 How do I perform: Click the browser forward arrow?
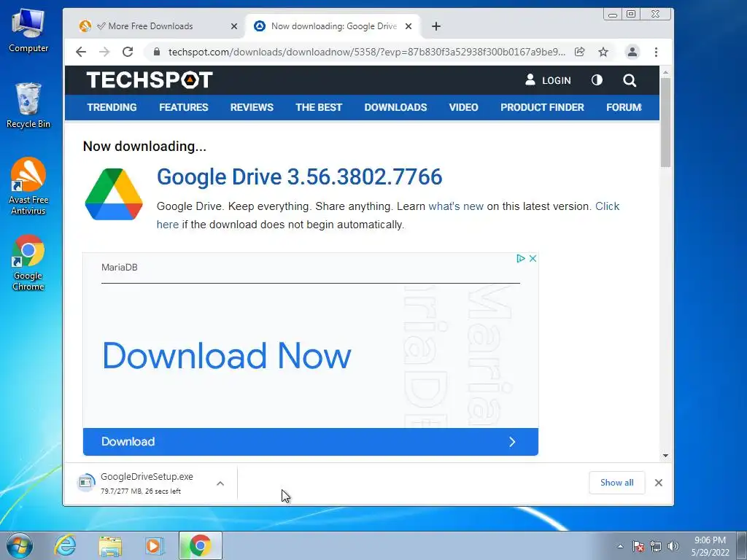pos(104,52)
